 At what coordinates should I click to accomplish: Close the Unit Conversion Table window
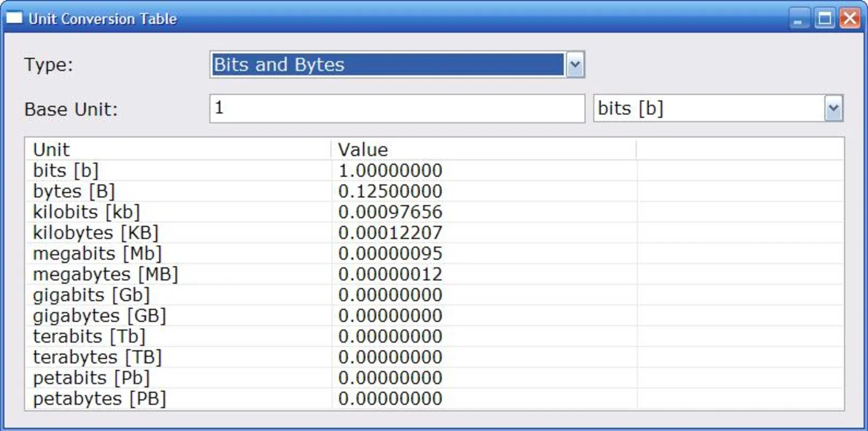click(850, 19)
